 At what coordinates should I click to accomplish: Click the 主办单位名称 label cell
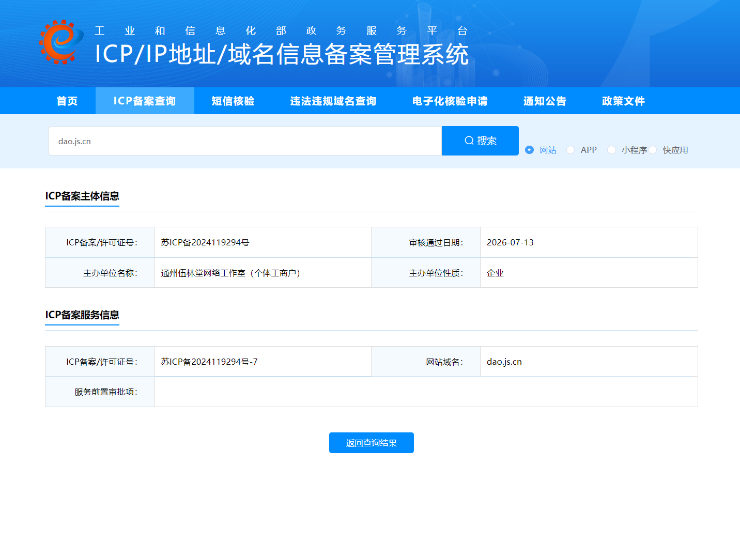pos(100,273)
